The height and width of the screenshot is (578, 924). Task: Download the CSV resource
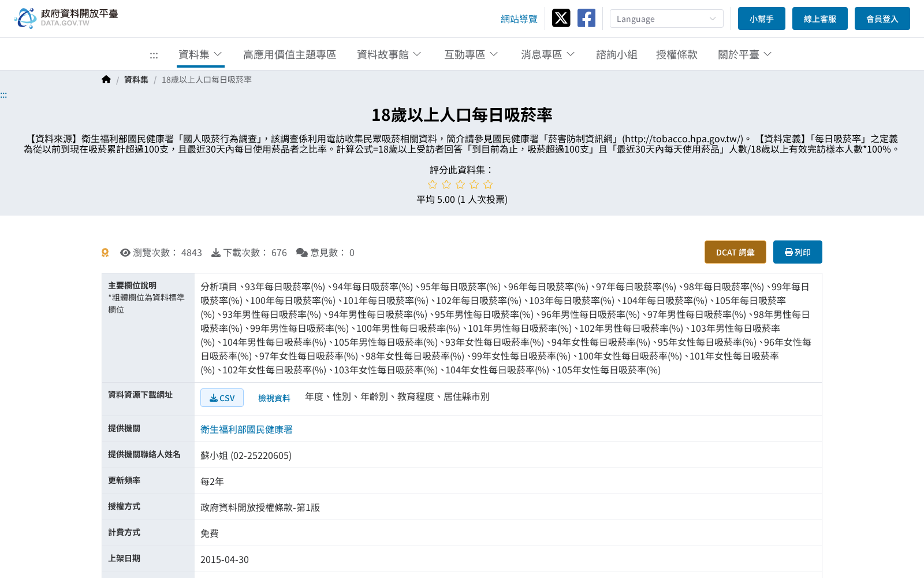pyautogui.click(x=222, y=398)
